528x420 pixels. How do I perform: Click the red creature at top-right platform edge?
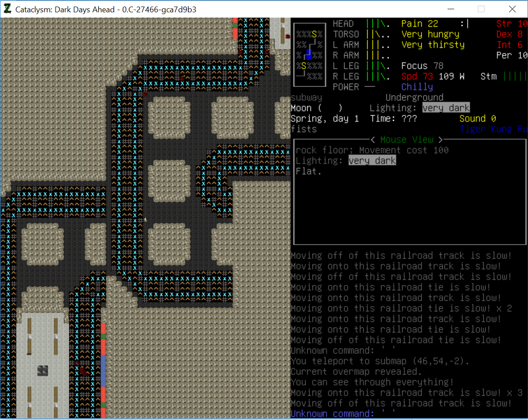click(287, 36)
